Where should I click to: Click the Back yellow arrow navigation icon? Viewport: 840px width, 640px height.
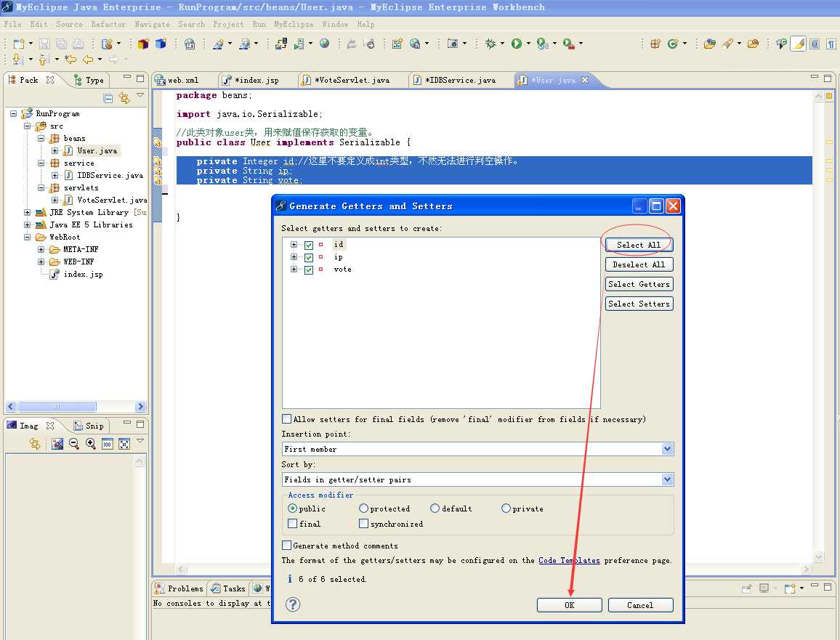click(88, 60)
